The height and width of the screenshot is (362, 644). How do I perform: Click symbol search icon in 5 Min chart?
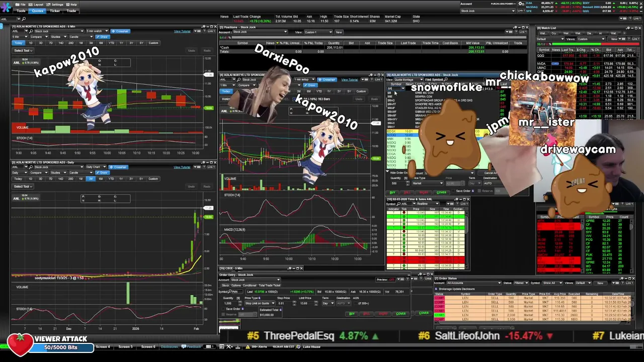coord(31,31)
